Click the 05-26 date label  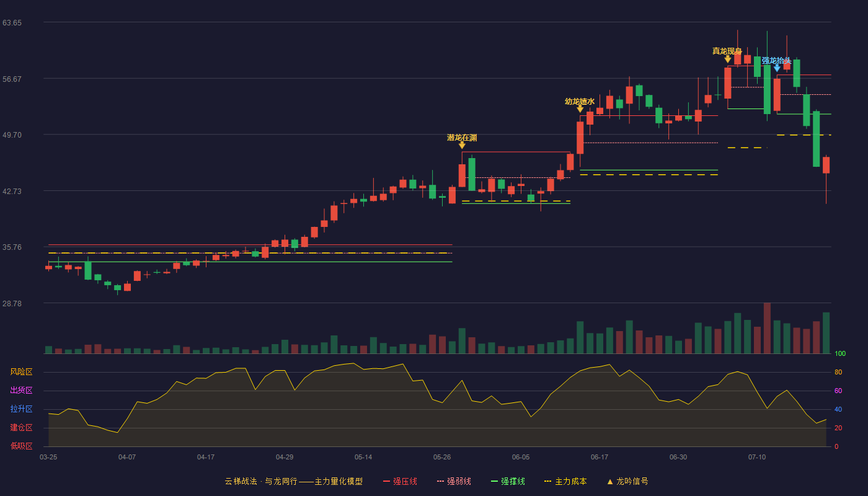(x=442, y=457)
